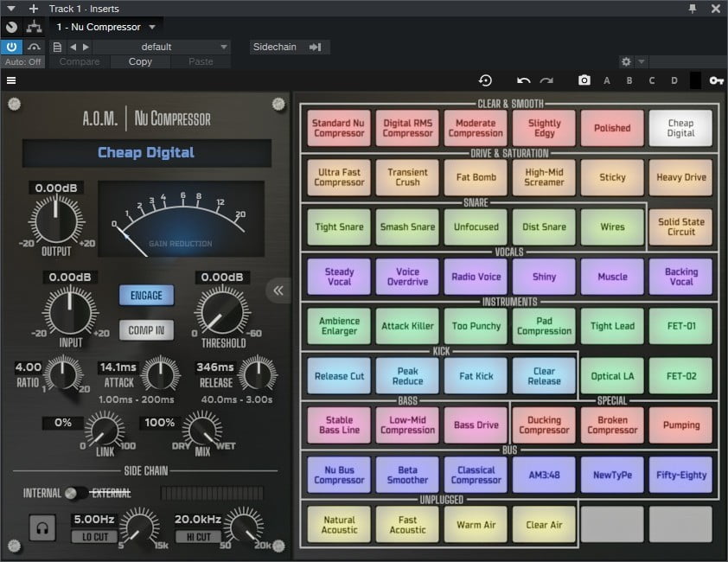Select the Tight Snare preset
Image resolution: width=728 pixels, height=562 pixels.
339,227
